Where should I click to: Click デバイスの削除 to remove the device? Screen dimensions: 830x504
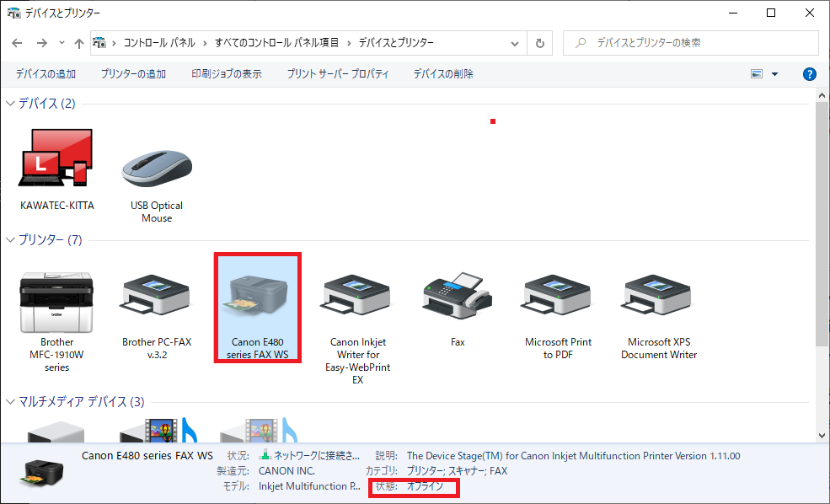click(443, 74)
